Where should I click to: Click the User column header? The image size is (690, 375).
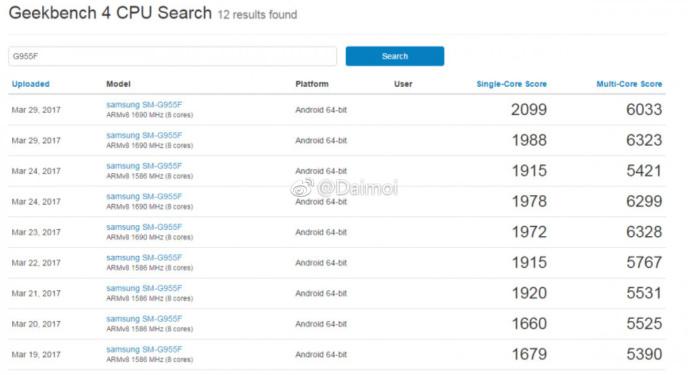click(403, 84)
